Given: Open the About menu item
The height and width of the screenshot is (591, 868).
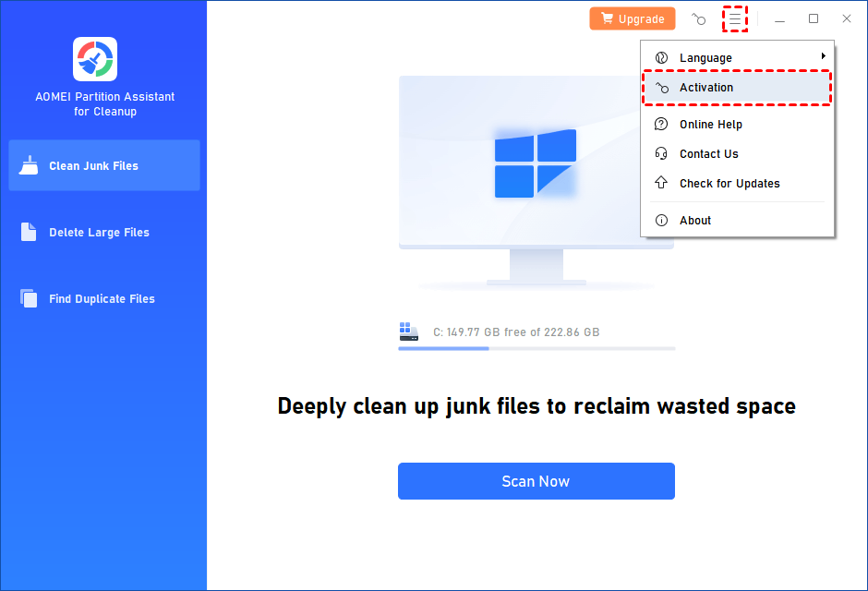Looking at the screenshot, I should (738, 221).
